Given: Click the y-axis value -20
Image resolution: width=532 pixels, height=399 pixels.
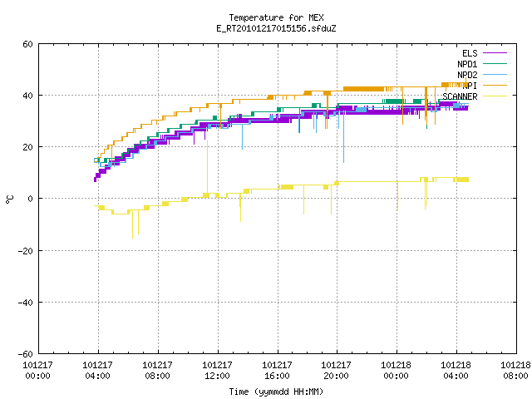Looking at the screenshot, I should click(26, 251).
